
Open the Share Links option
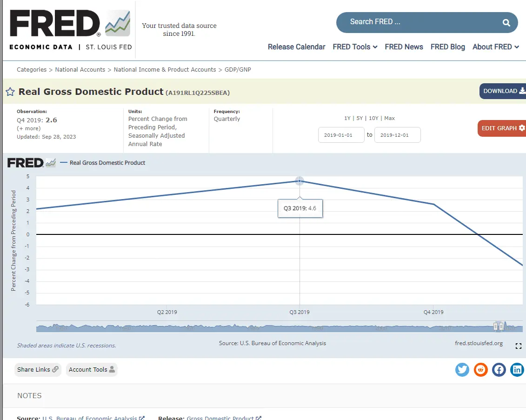coord(38,370)
